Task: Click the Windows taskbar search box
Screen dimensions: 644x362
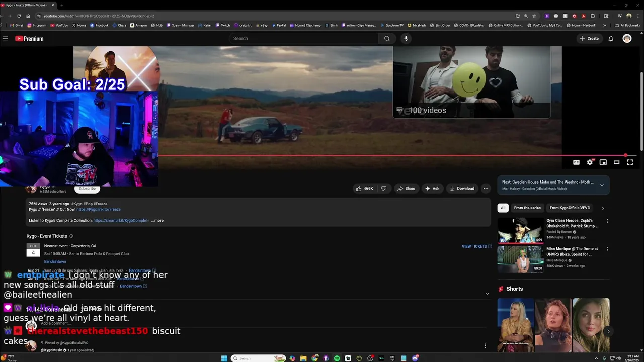Action: point(259,358)
